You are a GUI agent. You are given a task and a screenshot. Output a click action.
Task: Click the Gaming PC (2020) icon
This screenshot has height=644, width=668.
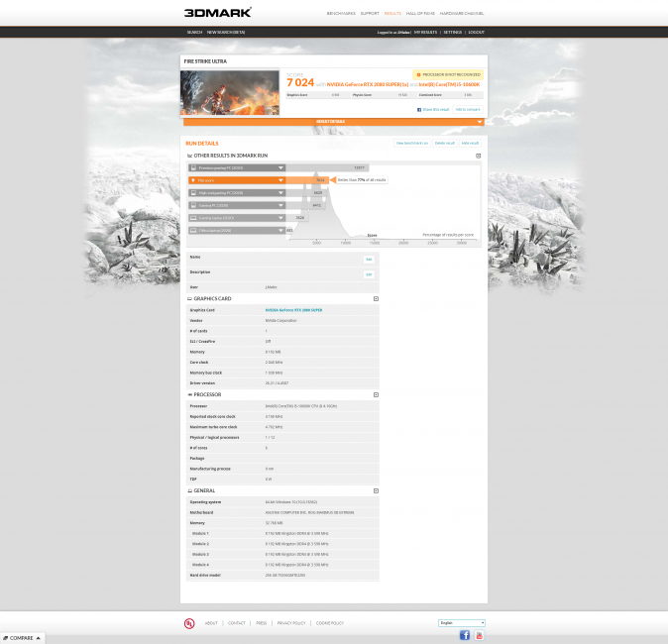click(193, 205)
